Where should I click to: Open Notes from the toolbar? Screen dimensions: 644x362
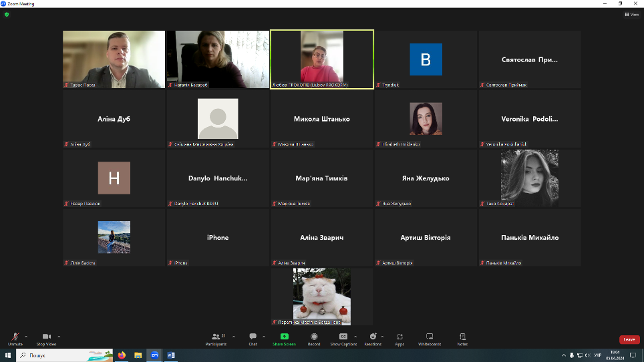click(462, 337)
